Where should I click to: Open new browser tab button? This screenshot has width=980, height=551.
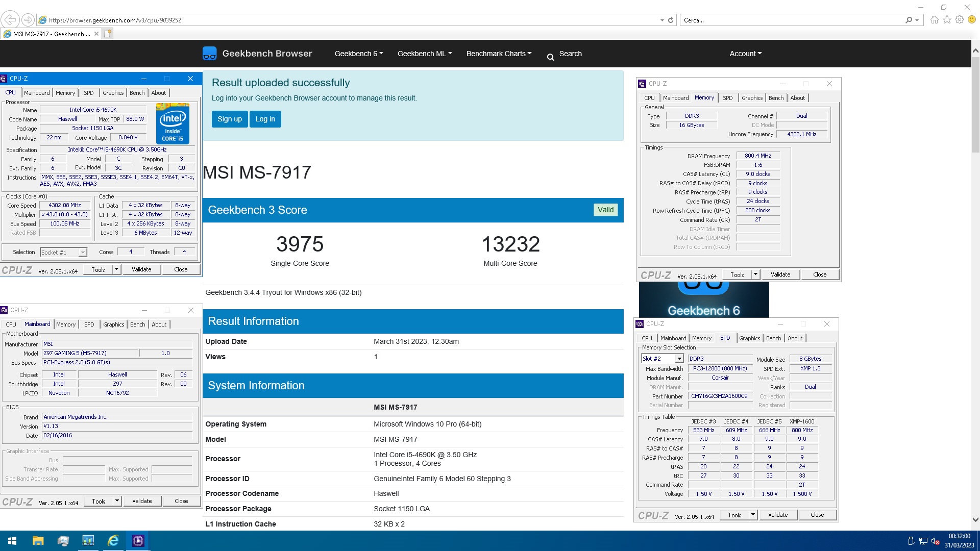(x=107, y=34)
